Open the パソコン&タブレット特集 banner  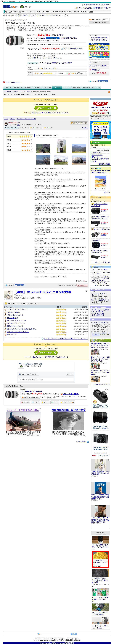click(x=100, y=130)
